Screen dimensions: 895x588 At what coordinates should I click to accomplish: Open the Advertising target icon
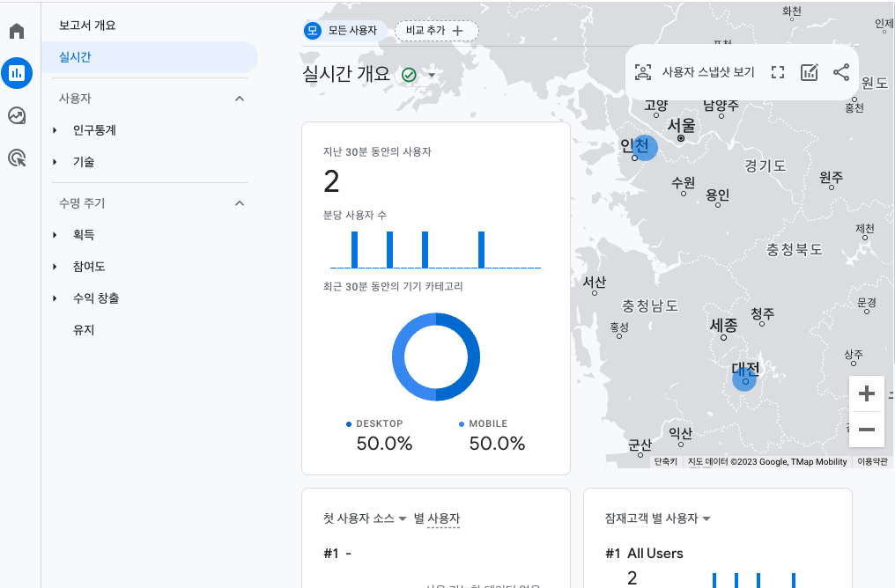tap(17, 158)
